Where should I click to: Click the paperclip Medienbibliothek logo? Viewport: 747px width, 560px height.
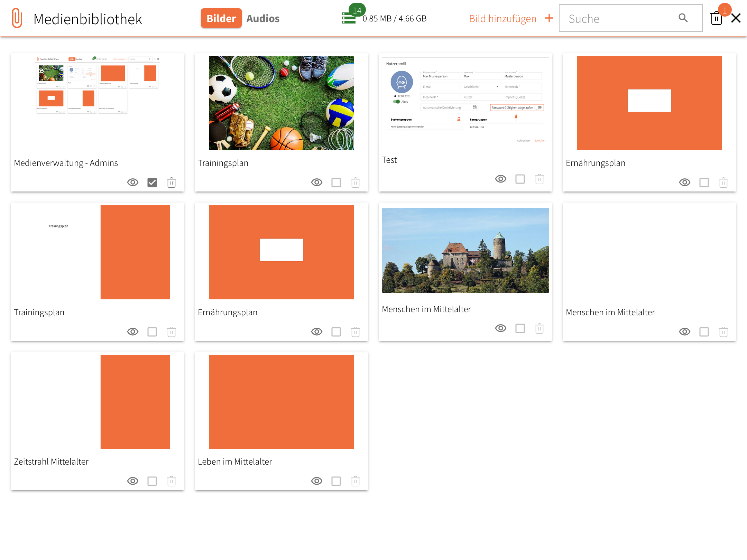[x=17, y=18]
